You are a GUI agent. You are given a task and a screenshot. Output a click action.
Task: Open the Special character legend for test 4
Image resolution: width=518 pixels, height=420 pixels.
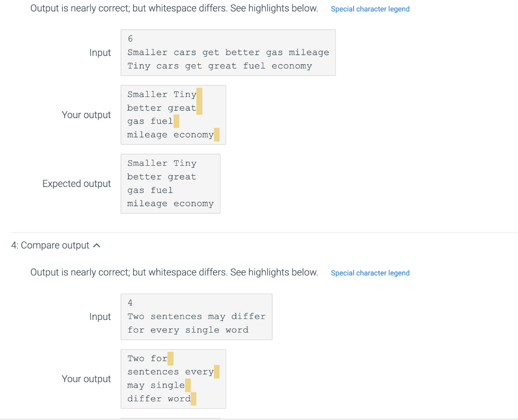[370, 273]
